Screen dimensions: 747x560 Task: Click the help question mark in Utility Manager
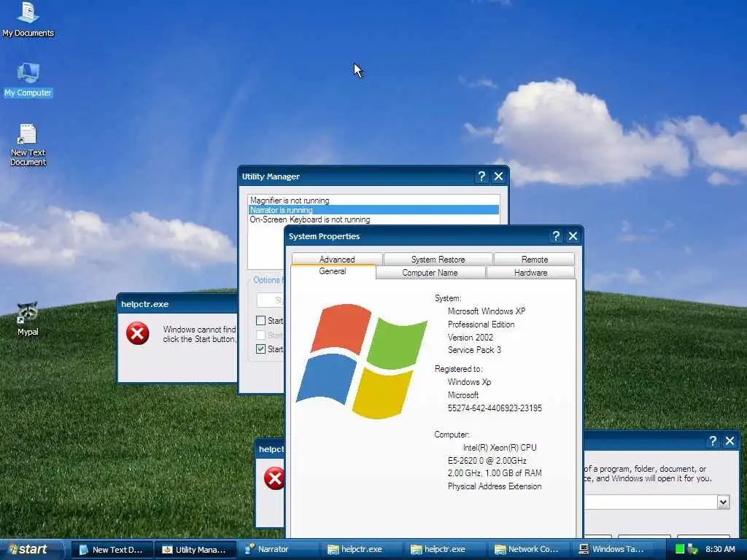481,176
